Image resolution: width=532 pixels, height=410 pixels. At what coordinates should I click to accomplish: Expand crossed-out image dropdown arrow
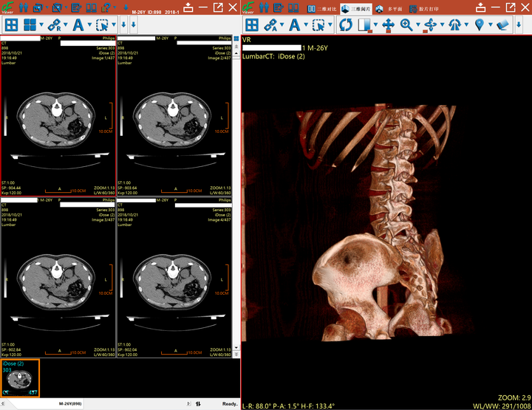tap(66, 7)
